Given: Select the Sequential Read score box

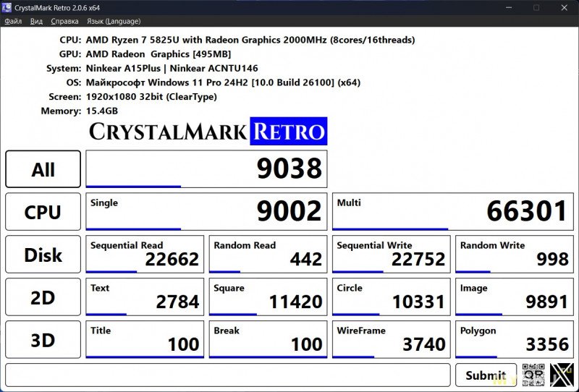Looking at the screenshot, I should click(x=145, y=254).
